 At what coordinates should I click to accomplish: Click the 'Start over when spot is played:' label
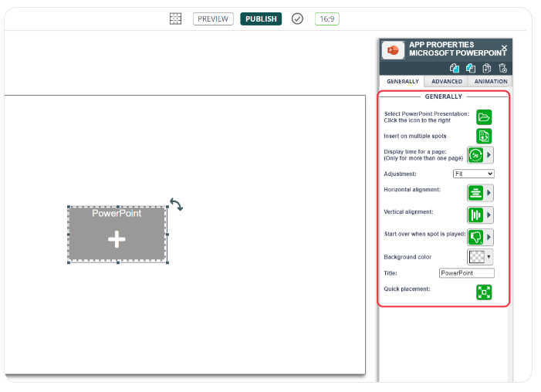pyautogui.click(x=424, y=234)
